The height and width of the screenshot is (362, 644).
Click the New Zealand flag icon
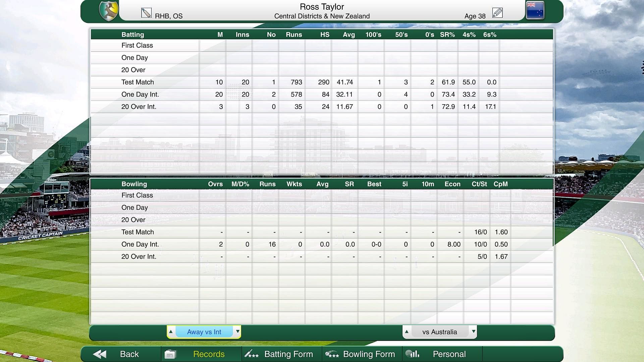[x=535, y=10]
